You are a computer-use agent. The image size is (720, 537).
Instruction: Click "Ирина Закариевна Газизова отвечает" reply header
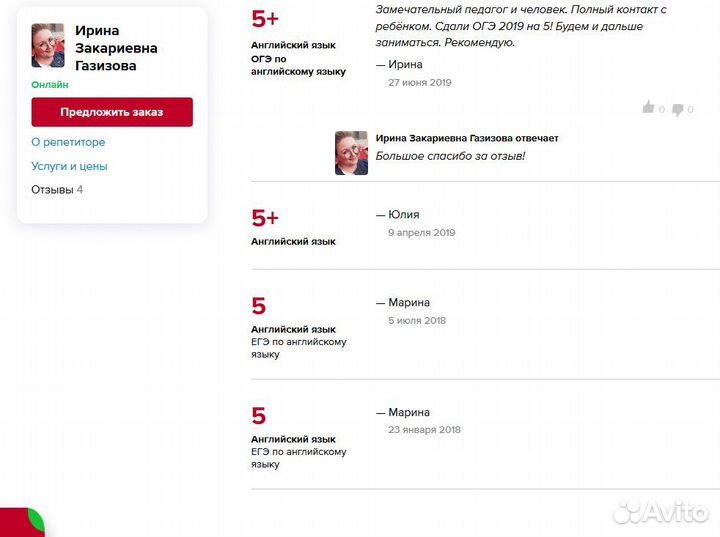[466, 138]
